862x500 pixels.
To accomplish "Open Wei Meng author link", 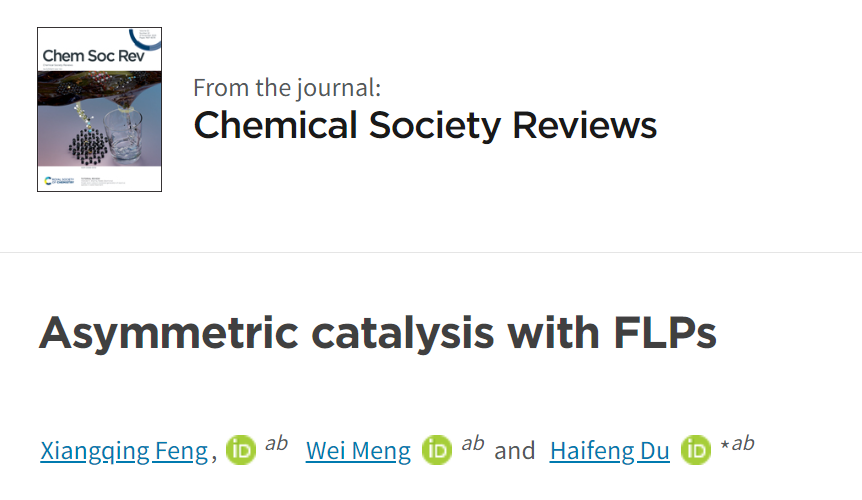I will pyautogui.click(x=358, y=451).
